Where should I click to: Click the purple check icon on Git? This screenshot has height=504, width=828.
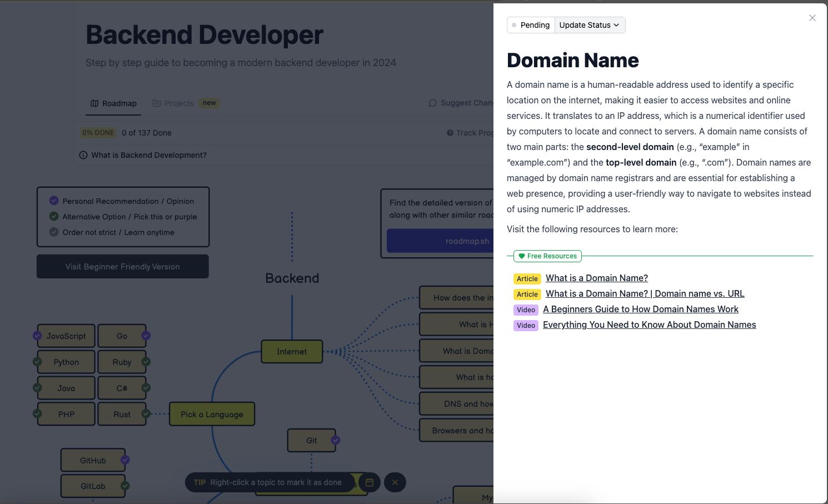coord(336,440)
